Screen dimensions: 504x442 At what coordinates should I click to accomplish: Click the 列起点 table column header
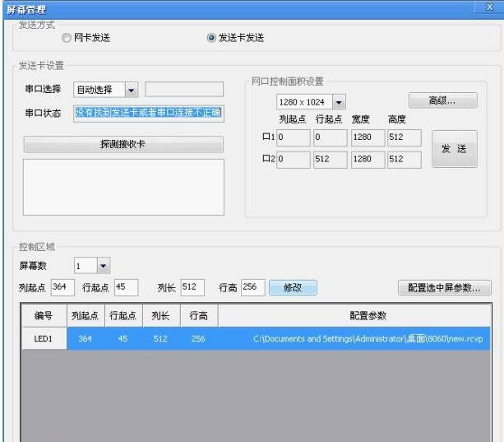coord(86,315)
